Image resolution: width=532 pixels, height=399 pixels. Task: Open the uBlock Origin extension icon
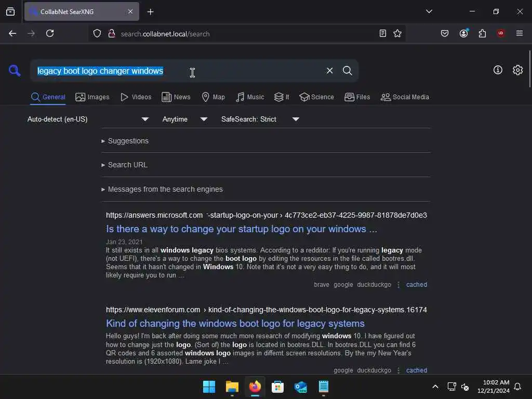pyautogui.click(x=501, y=33)
